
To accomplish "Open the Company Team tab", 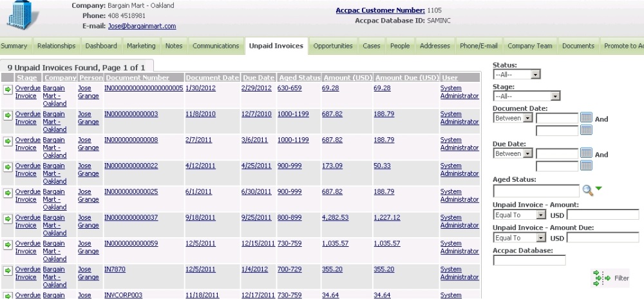I will pos(530,46).
